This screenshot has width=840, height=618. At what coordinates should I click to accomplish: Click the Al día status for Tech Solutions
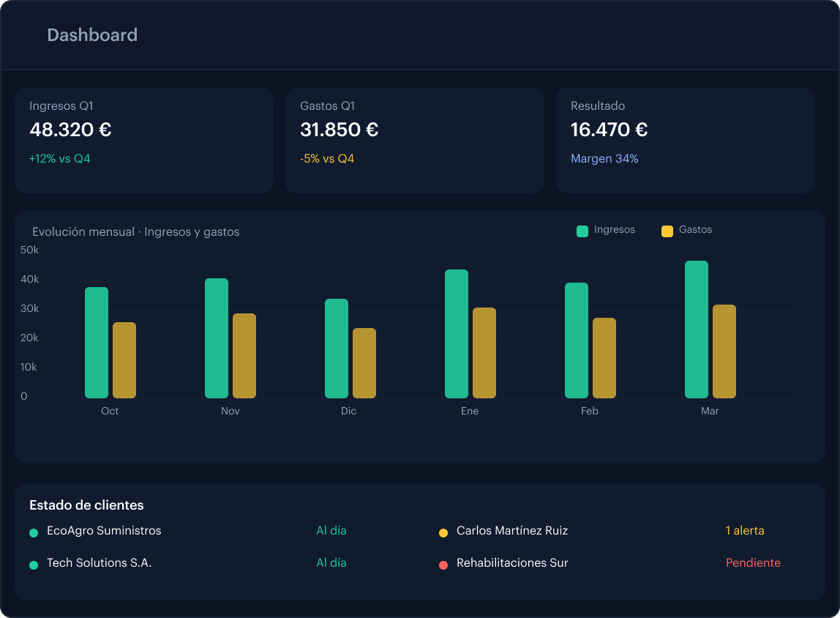(331, 563)
